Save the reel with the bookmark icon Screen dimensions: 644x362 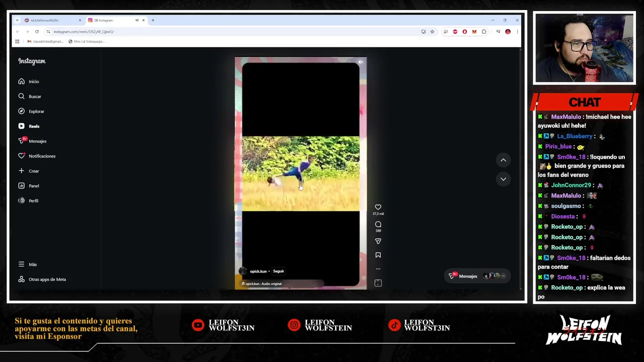click(x=378, y=255)
